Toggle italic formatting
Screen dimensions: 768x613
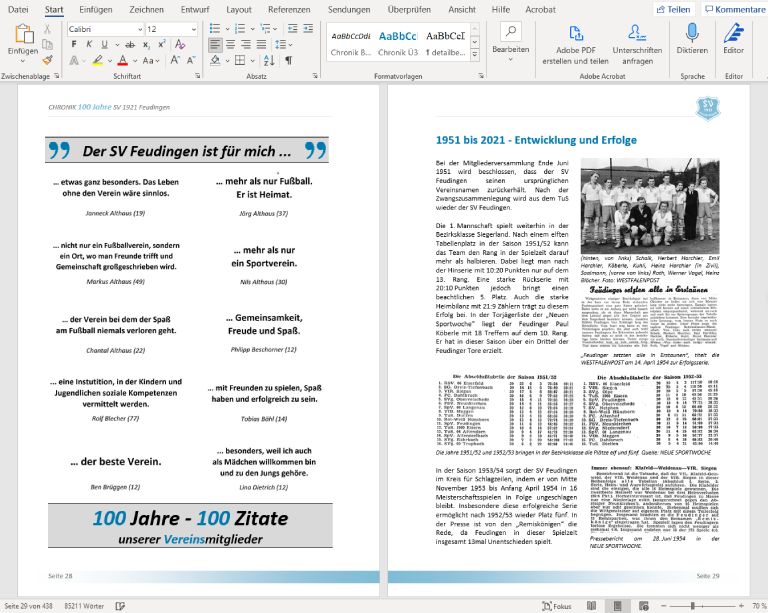(89, 45)
